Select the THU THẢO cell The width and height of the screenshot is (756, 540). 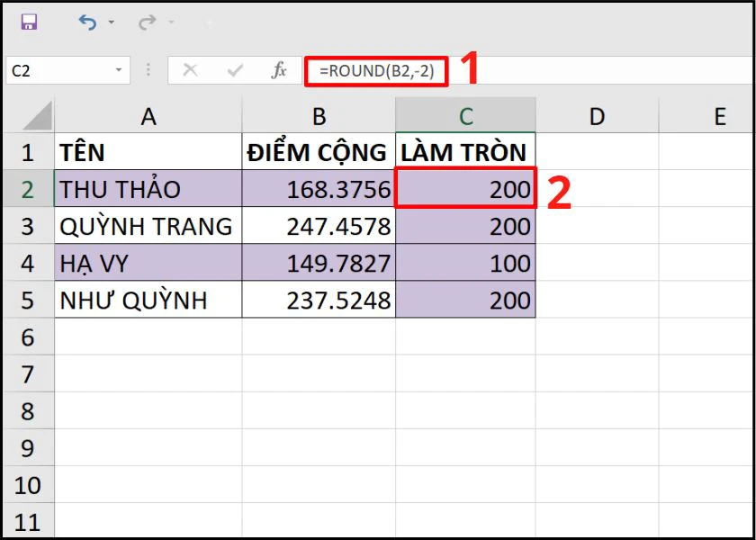148,188
